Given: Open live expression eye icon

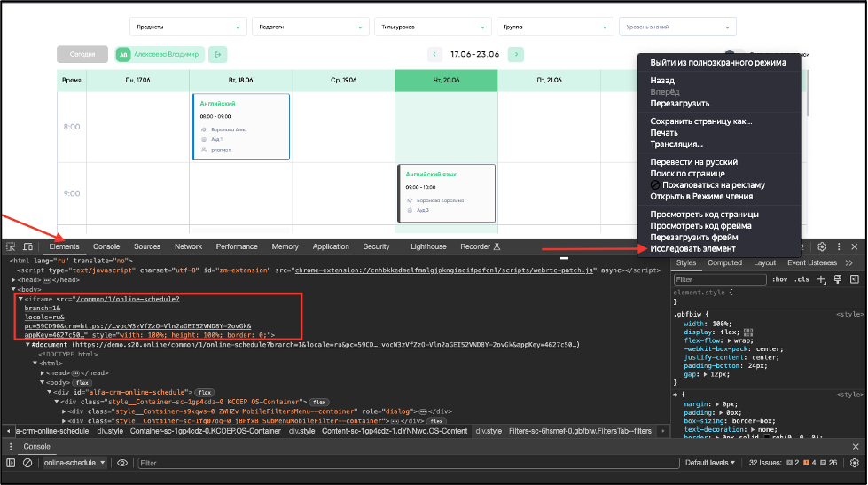Looking at the screenshot, I should pyautogui.click(x=122, y=463).
